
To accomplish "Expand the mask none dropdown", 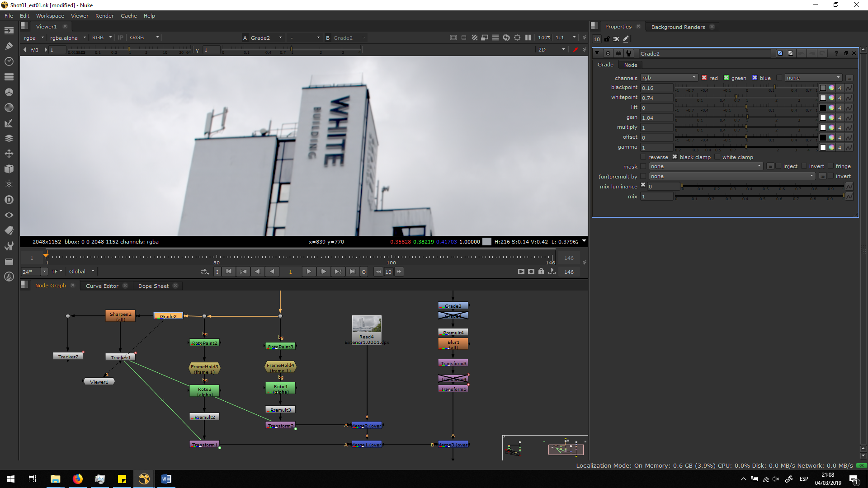I will tap(706, 166).
